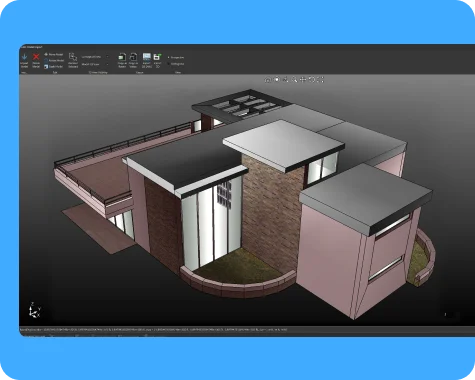
Task: Click the rotate view icon in viewport toolbar
Action: [312, 79]
